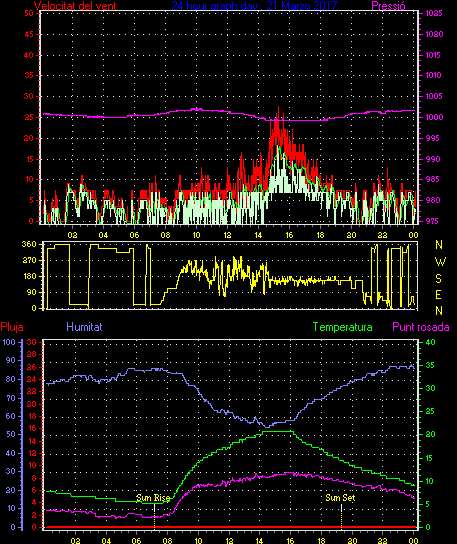Click the '24 hour graph day : 21 Marzo 2017' heading
The width and height of the screenshot is (457, 544).
[x=254, y=6]
